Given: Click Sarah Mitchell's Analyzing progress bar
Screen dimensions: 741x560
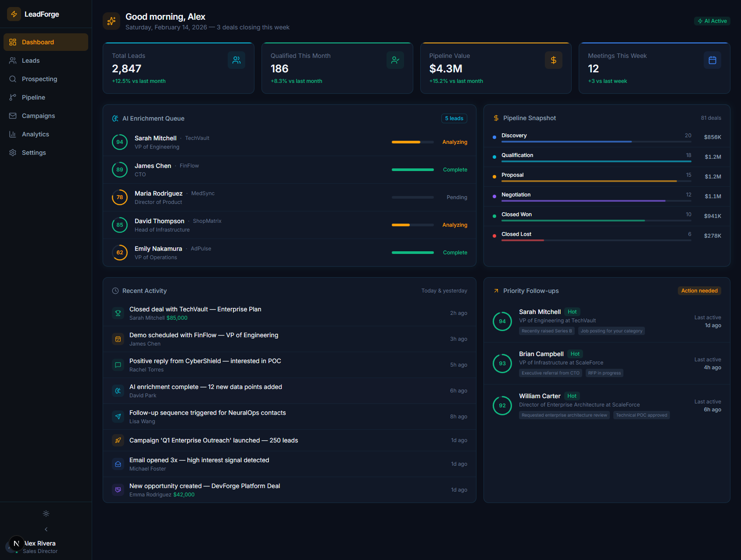Looking at the screenshot, I should 412,142.
